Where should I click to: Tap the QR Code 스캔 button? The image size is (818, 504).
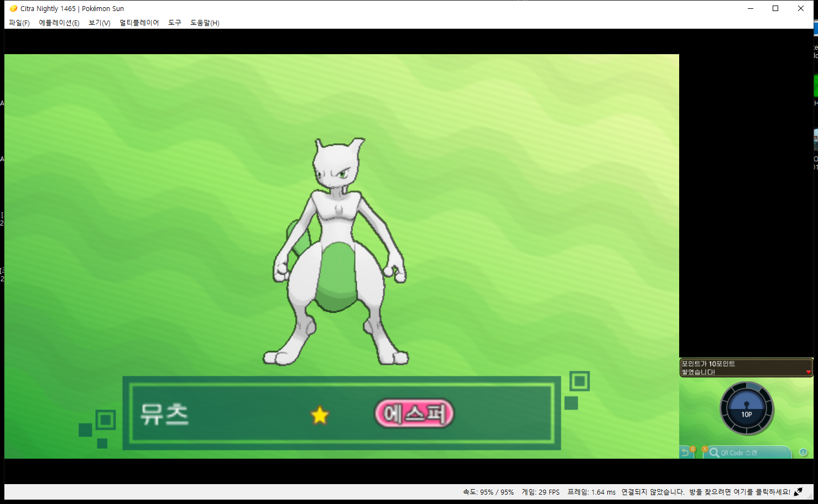pos(747,452)
